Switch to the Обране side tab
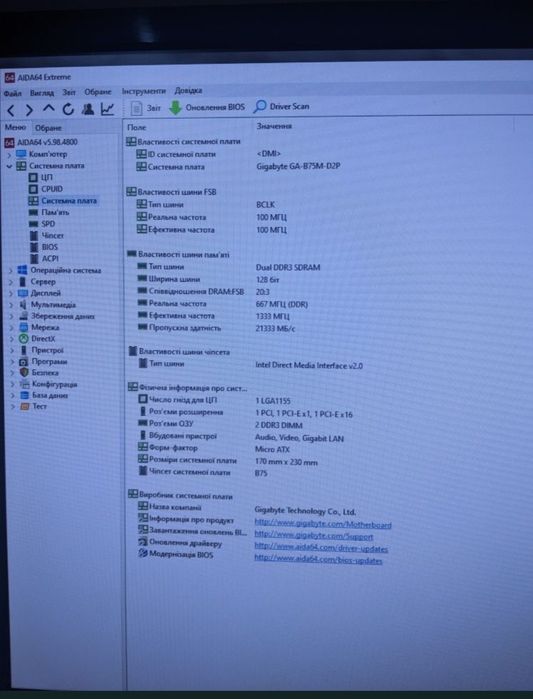 [48, 128]
